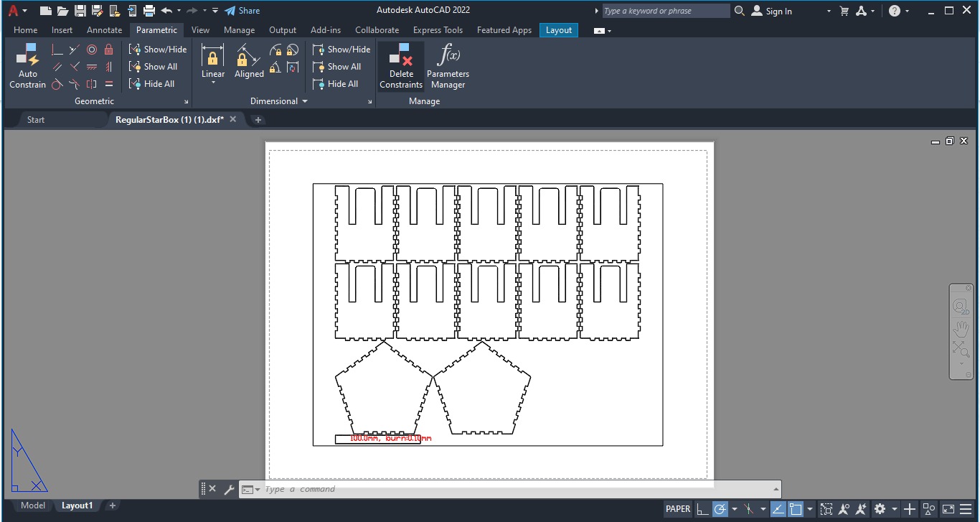Click Dimensional Hide All button
The height and width of the screenshot is (522, 980).
[x=336, y=84]
